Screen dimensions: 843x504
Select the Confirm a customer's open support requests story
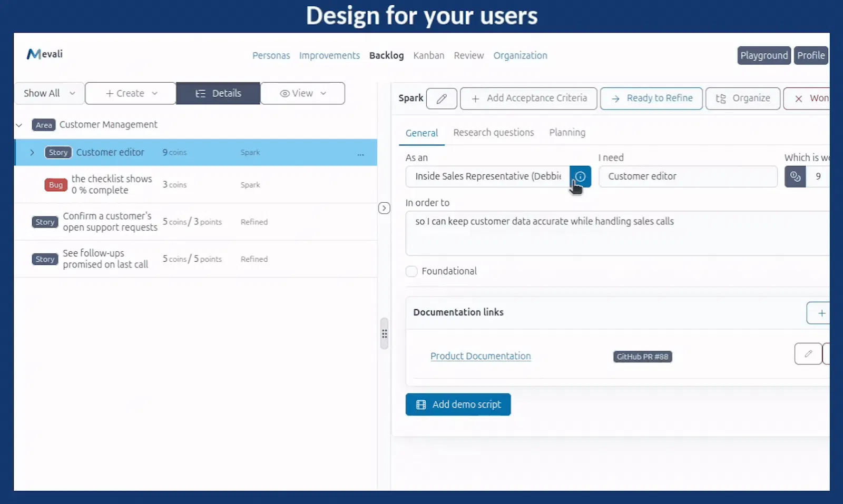(195, 222)
